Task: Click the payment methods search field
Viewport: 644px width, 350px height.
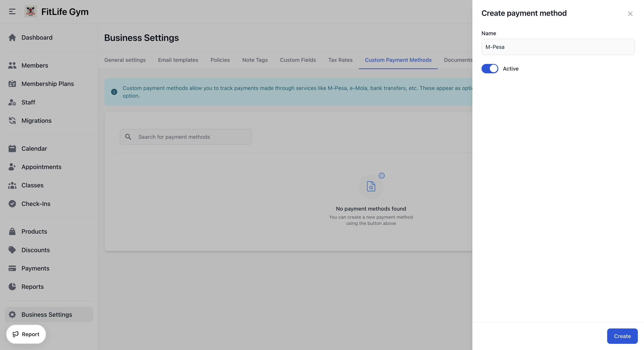Action: click(185, 137)
